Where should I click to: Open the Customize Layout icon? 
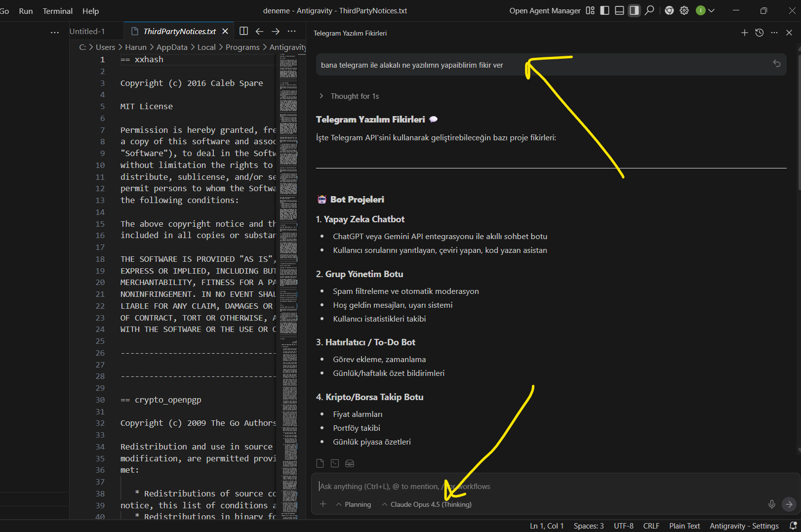(590, 10)
